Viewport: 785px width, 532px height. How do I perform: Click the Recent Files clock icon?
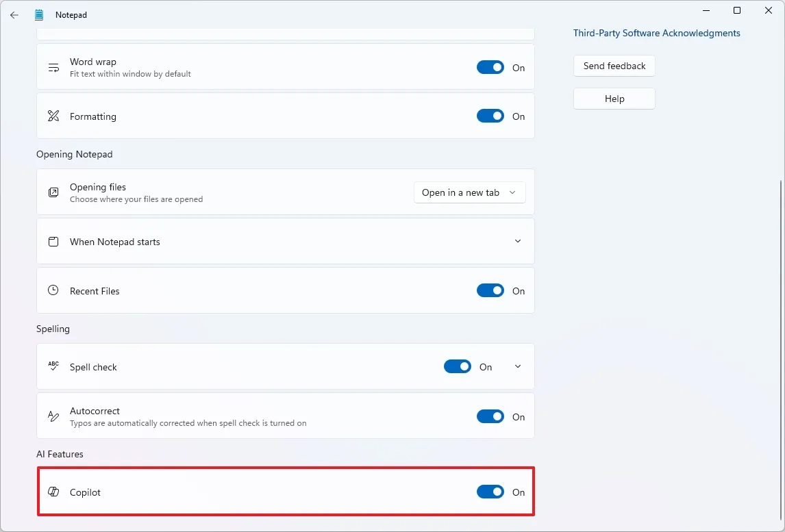coord(53,290)
